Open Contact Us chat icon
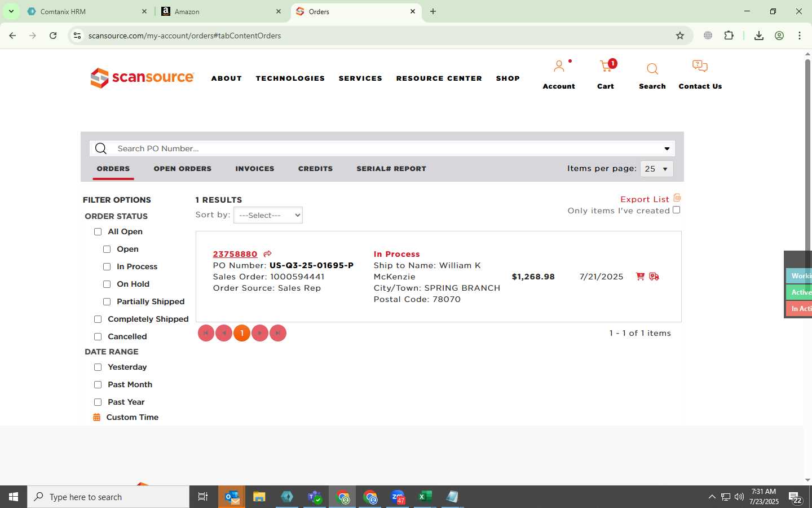This screenshot has height=508, width=812. [700, 67]
